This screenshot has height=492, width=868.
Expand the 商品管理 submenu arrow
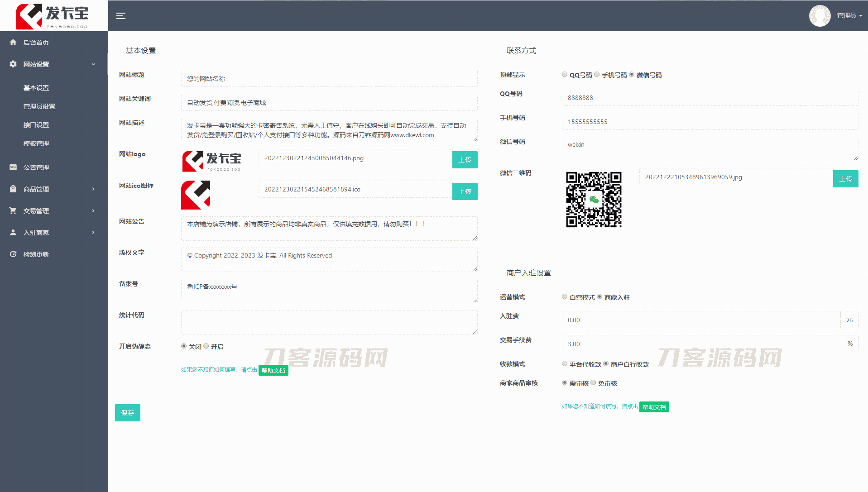pyautogui.click(x=93, y=189)
